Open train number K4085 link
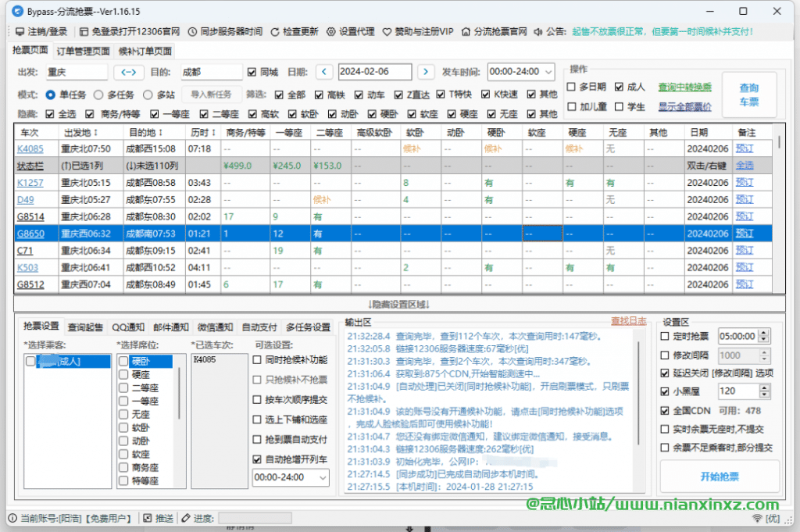The width and height of the screenshot is (800, 532). click(30, 149)
